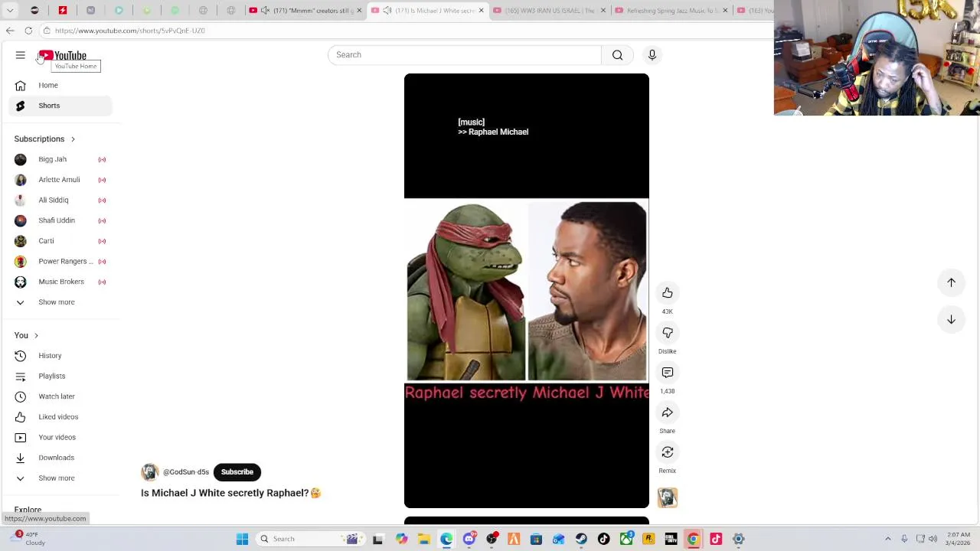Open watch History
This screenshot has height=551, width=980.
[60, 356]
